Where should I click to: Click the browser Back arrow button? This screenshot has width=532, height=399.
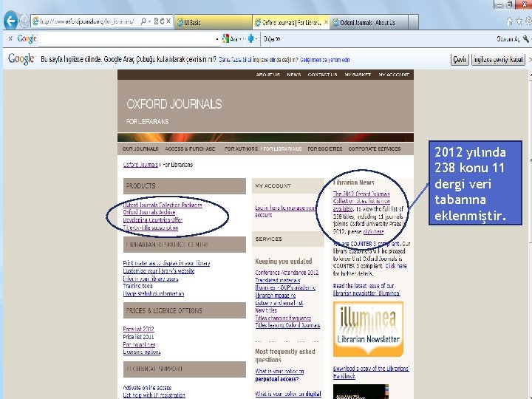pyautogui.click(x=11, y=21)
